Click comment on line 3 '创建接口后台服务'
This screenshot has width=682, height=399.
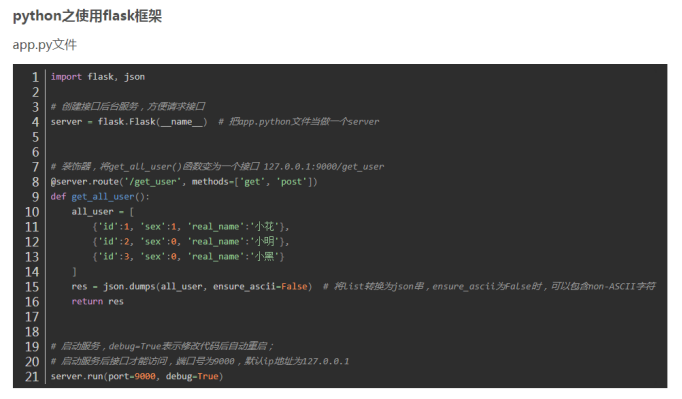click(128, 107)
